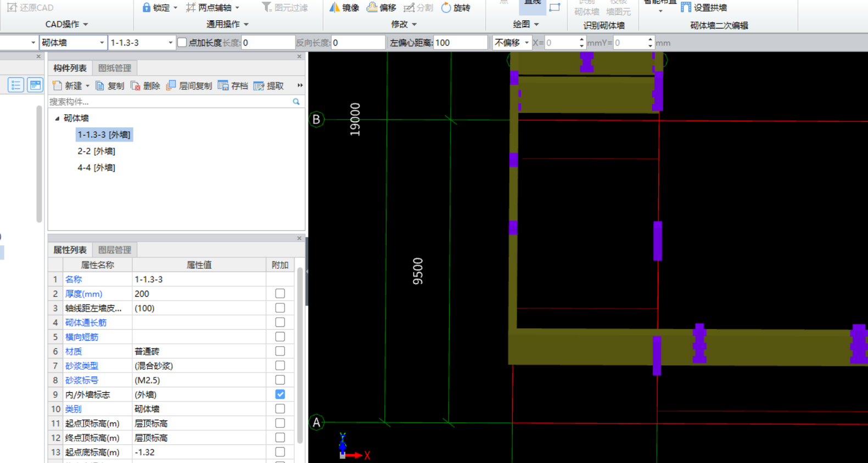Check the 附加 box for 横向短筋
The width and height of the screenshot is (868, 463).
(280, 336)
